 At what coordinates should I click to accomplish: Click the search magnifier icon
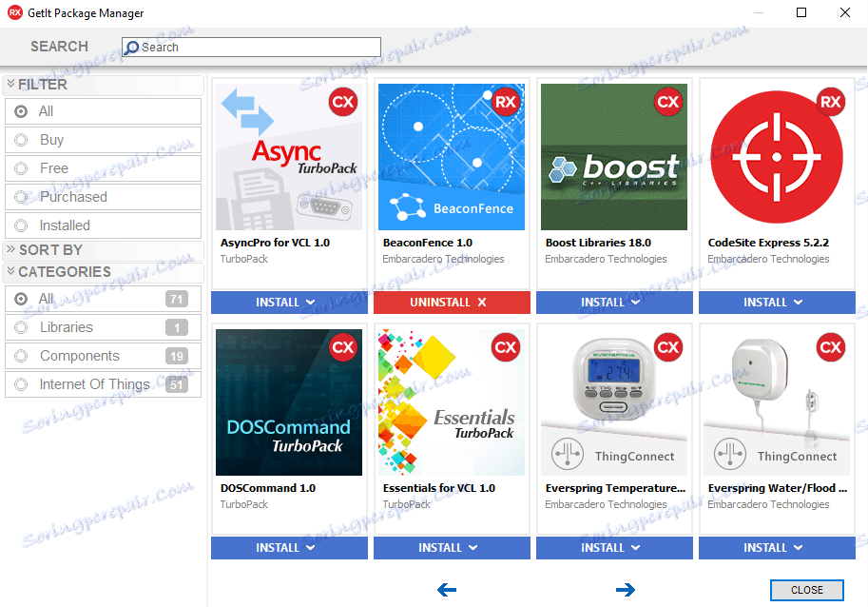131,48
